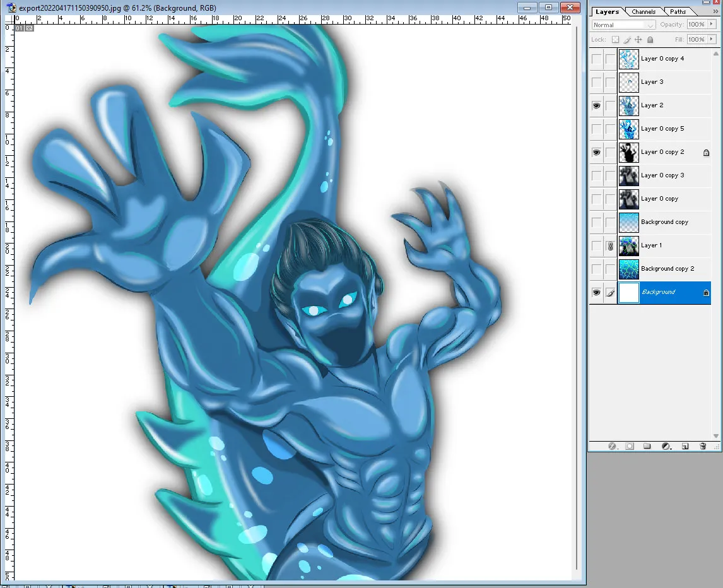Toggle lock all padlock in Lock row
This screenshot has height=588, width=723.
[x=650, y=40]
